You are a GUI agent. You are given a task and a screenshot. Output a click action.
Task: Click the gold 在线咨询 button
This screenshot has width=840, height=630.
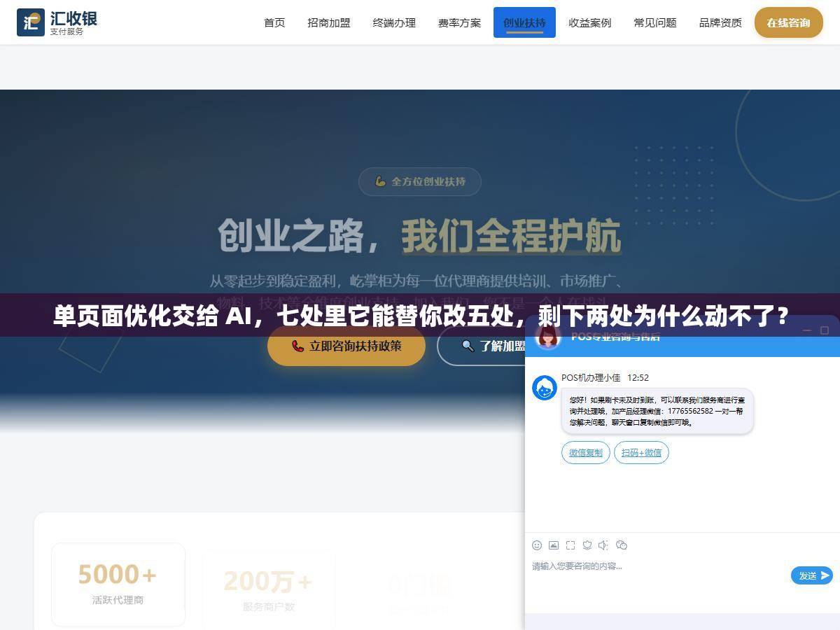[x=788, y=22]
